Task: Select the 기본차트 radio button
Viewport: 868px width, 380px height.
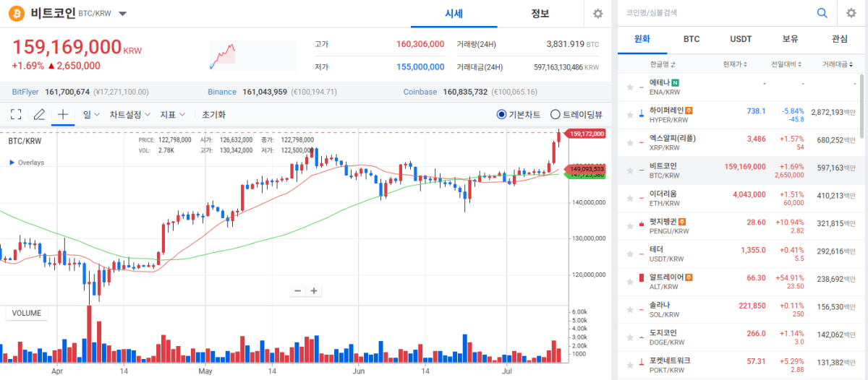Action: (502, 114)
